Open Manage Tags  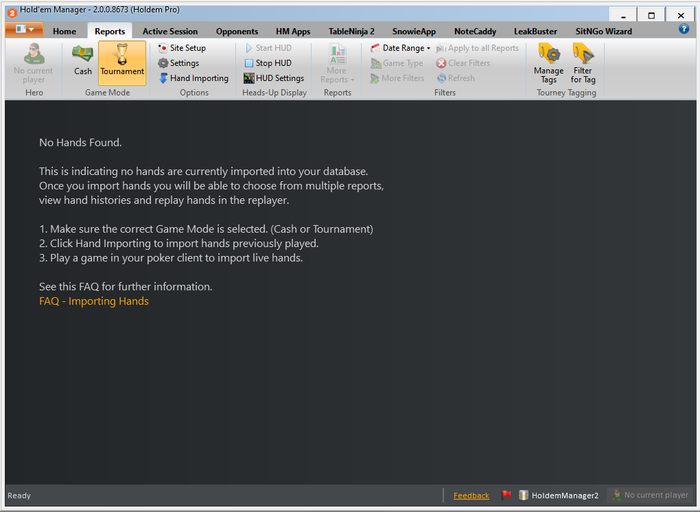[x=549, y=63]
